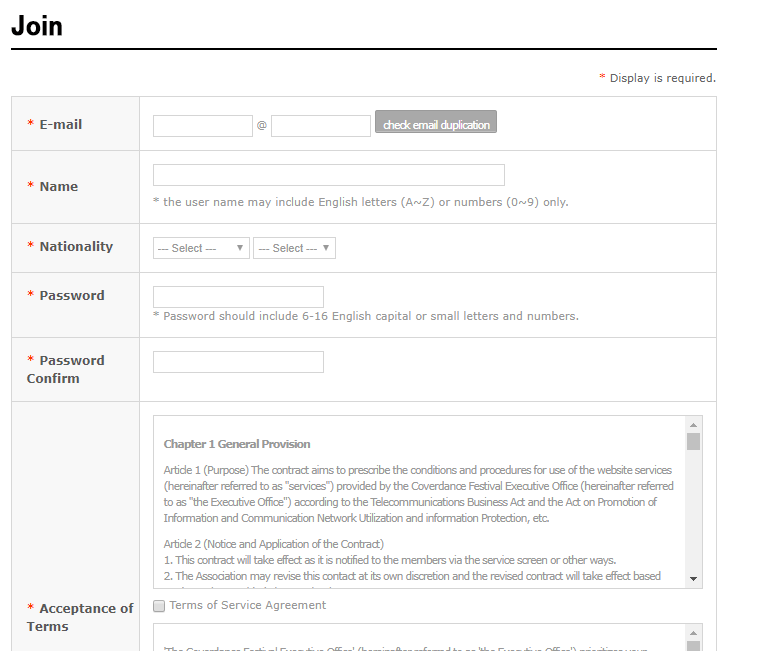Screen dimensions: 772x651
Task: Click the user name hint text
Action: tap(361, 202)
